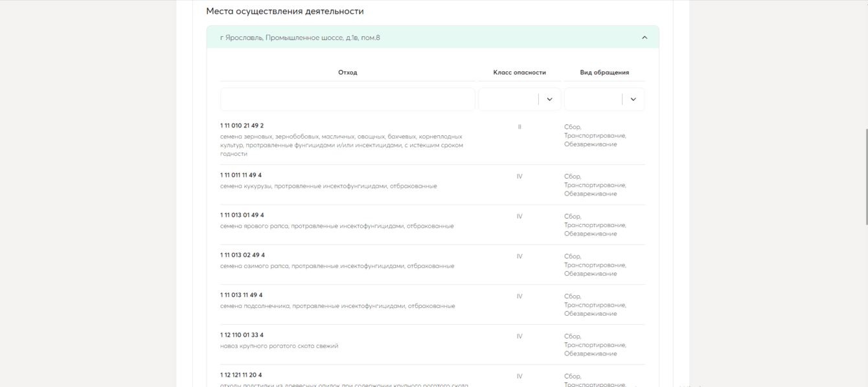The width and height of the screenshot is (868, 387).
Task: Open the Класс опасности filter dropdown arrow
Action: click(549, 100)
